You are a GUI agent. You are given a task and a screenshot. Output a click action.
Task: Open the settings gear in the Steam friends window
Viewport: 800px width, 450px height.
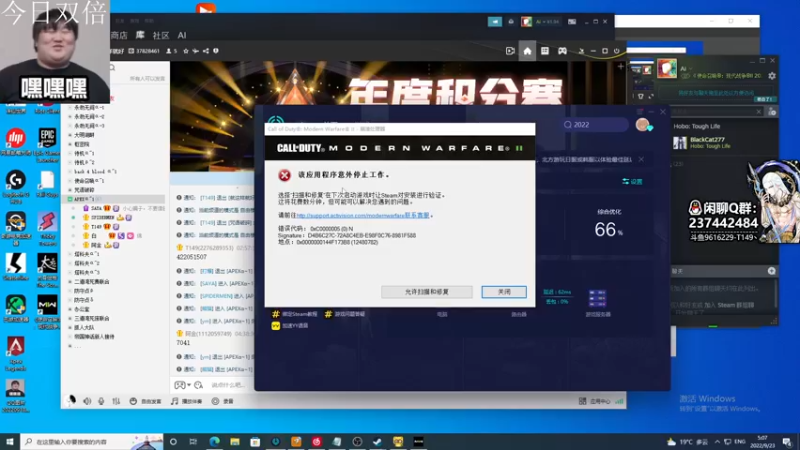772,76
